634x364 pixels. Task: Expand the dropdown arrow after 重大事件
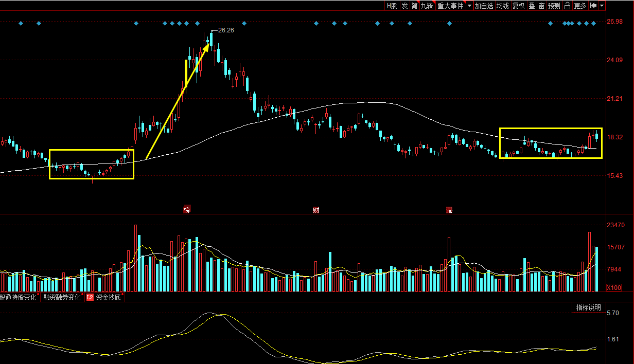click(x=469, y=6)
